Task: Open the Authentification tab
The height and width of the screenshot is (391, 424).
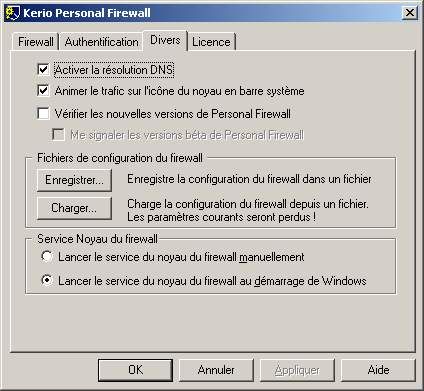Action: pos(101,42)
